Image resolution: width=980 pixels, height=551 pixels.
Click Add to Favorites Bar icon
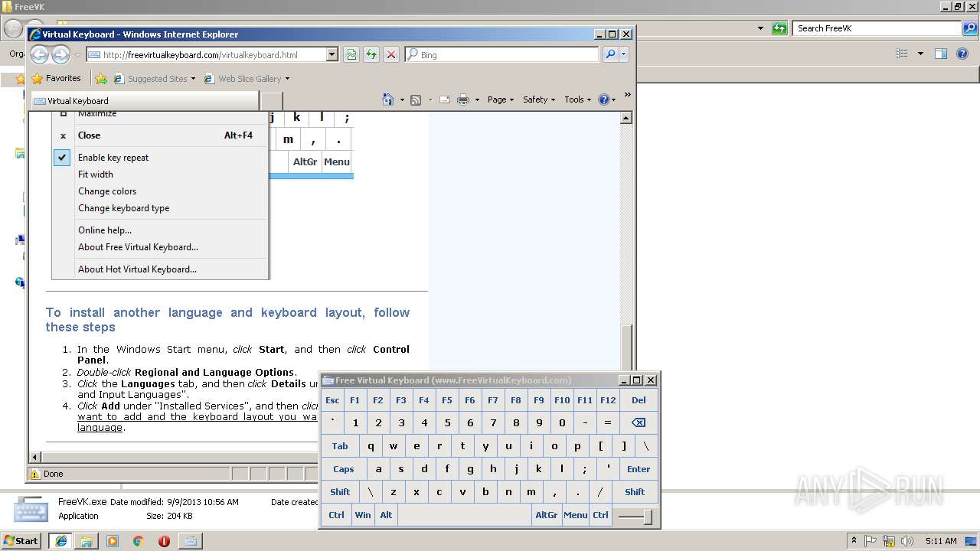(101, 78)
